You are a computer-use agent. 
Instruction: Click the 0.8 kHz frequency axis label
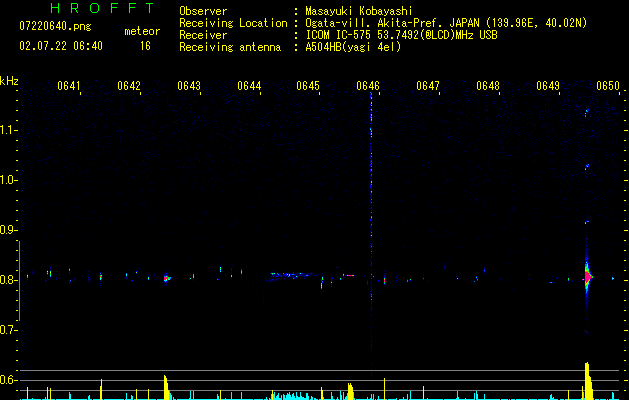8,280
